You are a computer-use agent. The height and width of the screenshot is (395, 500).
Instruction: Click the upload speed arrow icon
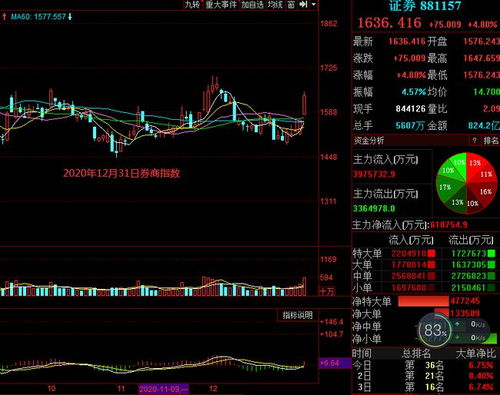point(457,324)
